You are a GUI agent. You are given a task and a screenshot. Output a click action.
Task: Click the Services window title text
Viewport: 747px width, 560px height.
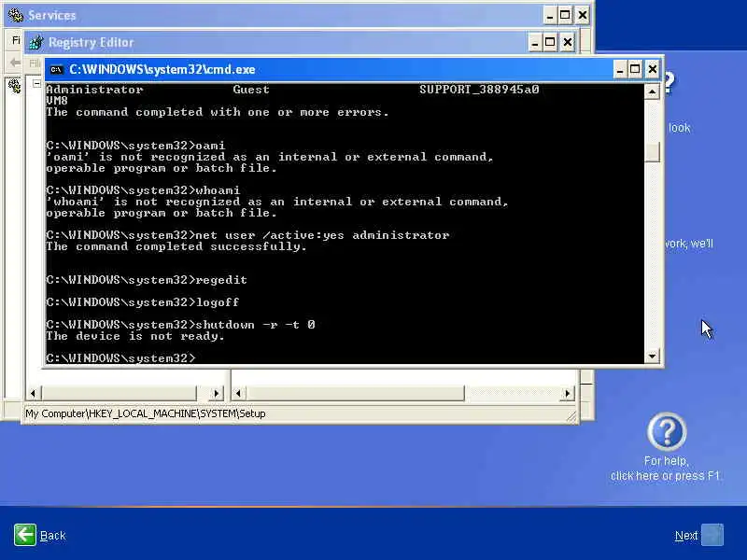52,15
